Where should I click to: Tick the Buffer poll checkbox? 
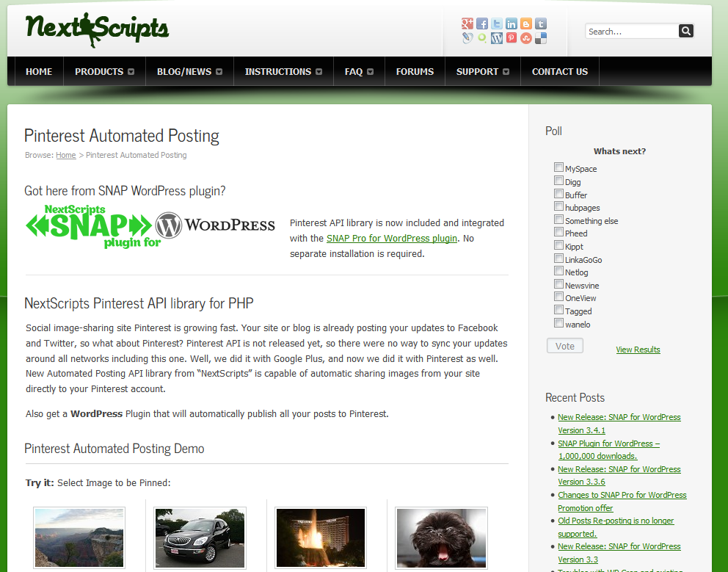558,193
